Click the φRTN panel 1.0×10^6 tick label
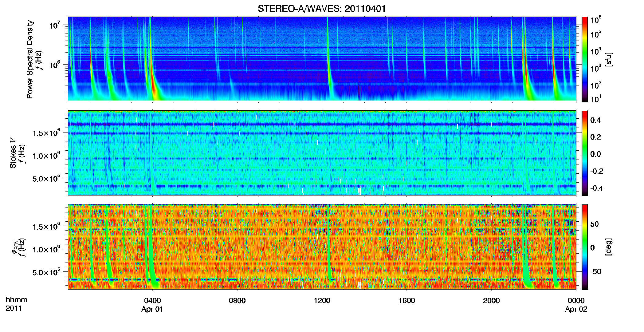 click(46, 249)
